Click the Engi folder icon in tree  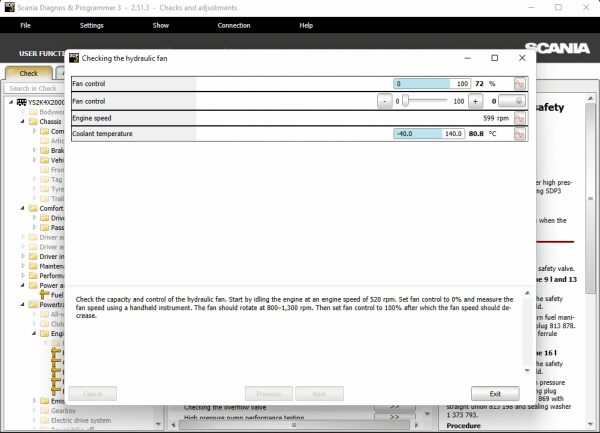click(45, 334)
